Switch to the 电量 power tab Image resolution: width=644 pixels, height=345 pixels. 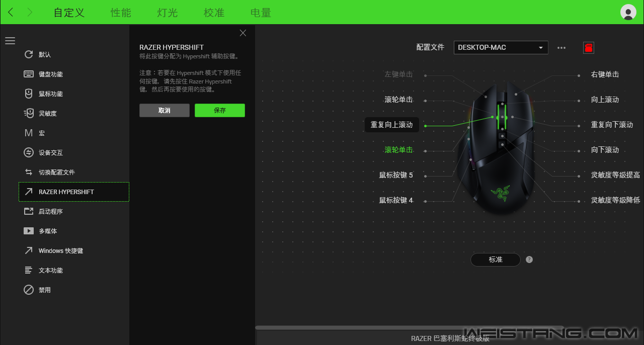tap(261, 13)
